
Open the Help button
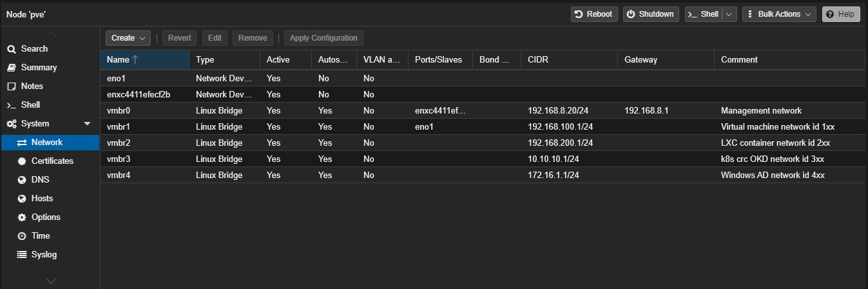coord(841,14)
